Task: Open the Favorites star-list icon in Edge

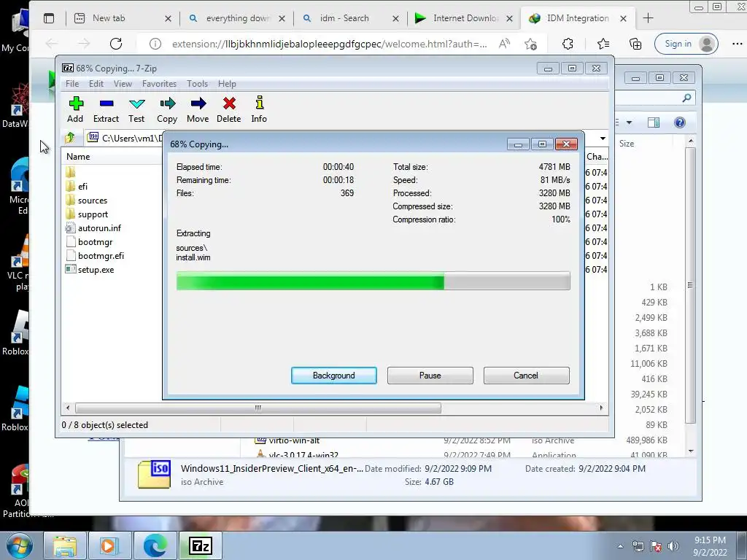Action: [x=603, y=44]
